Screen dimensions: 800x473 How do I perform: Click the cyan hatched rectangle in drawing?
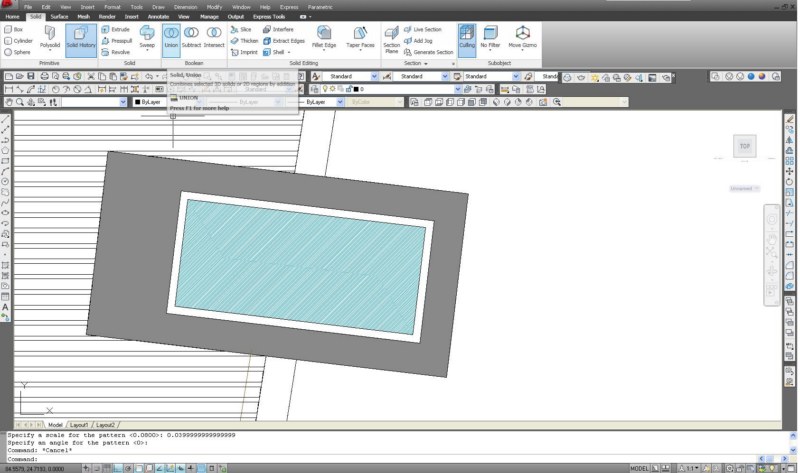(301, 267)
